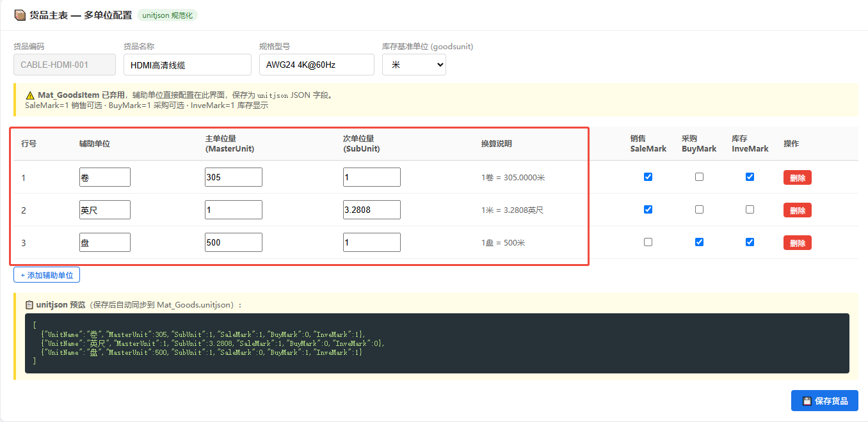The width and height of the screenshot is (868, 422).
Task: Click the 货品主表 — 多单位配置 title
Action: [x=81, y=15]
